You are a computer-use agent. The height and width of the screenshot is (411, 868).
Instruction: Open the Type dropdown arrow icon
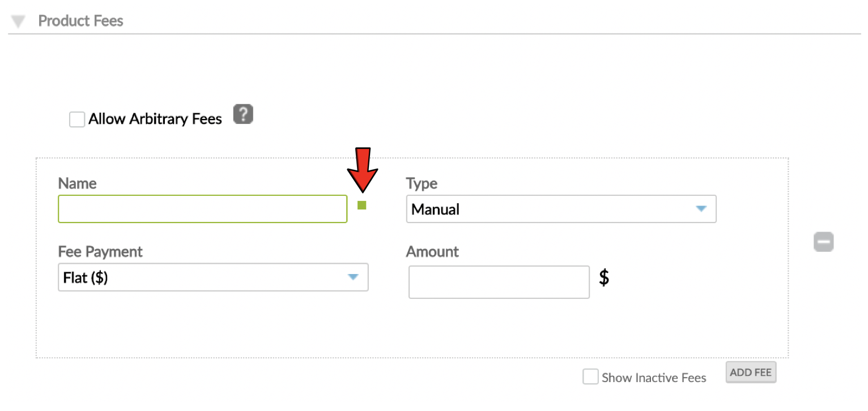coord(703,209)
